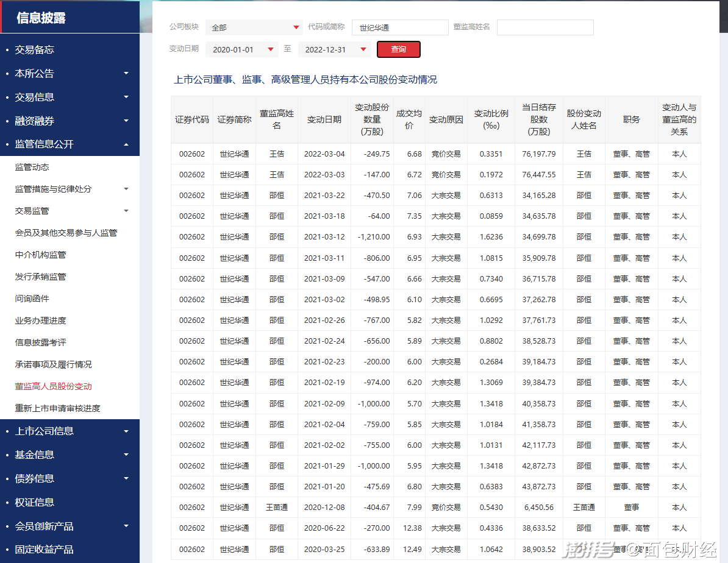Open the 权证信息 sidebar item
Image resolution: width=728 pixels, height=563 pixels.
coord(35,502)
